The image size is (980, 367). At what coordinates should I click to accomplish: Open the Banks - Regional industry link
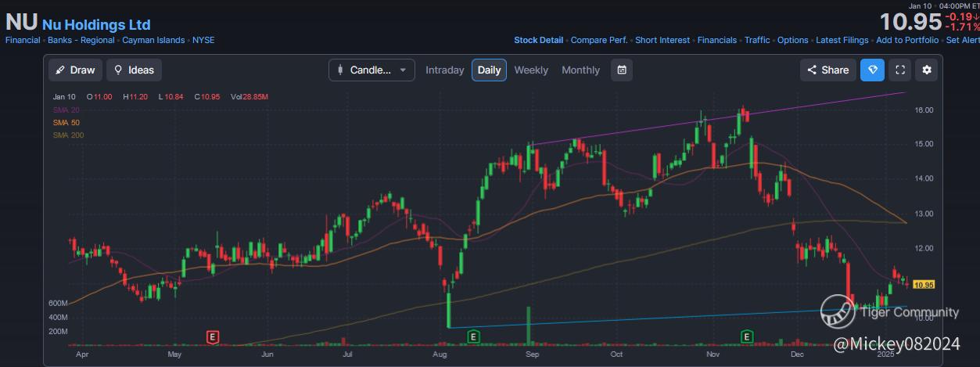pos(81,40)
